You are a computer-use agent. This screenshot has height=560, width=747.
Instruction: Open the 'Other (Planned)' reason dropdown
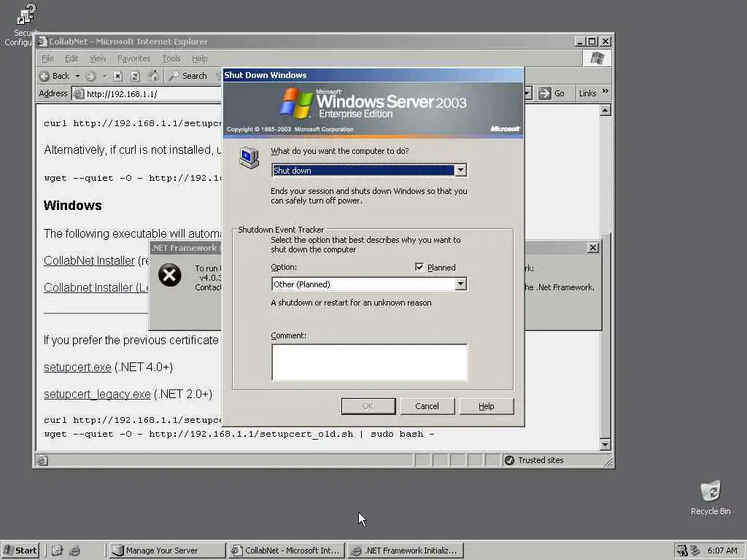tap(461, 284)
